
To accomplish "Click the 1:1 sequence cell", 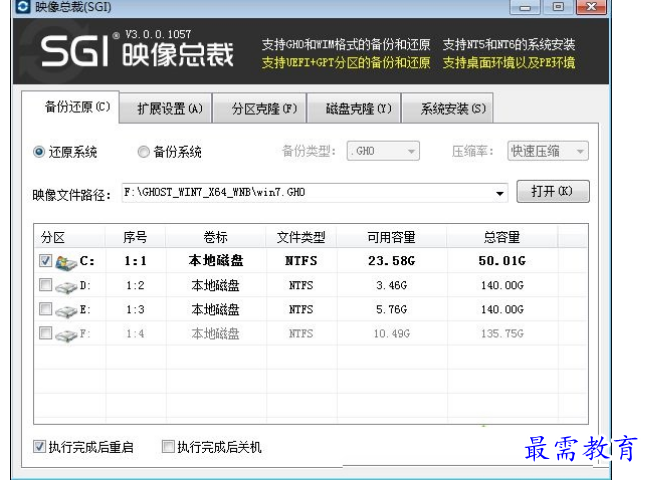I will tap(136, 261).
